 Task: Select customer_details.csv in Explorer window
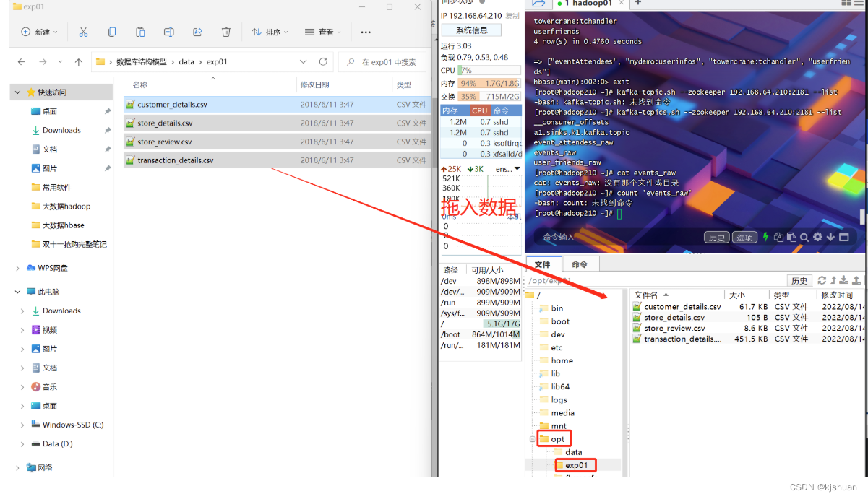point(277,105)
